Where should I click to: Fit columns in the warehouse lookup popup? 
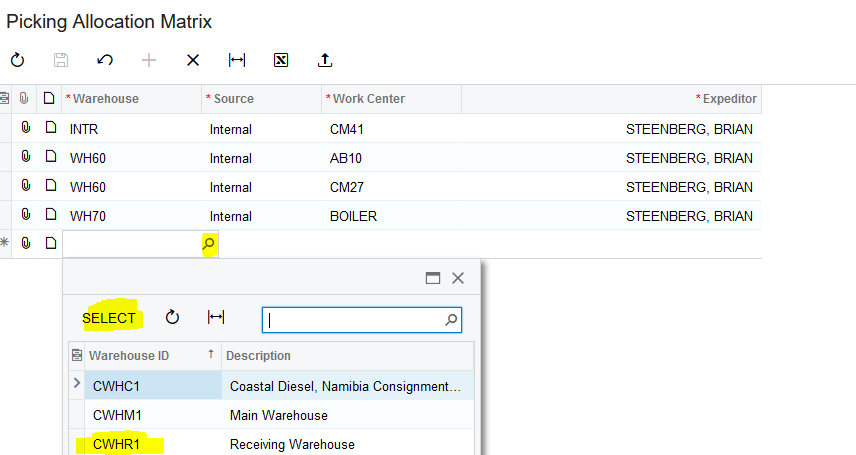pyautogui.click(x=215, y=317)
